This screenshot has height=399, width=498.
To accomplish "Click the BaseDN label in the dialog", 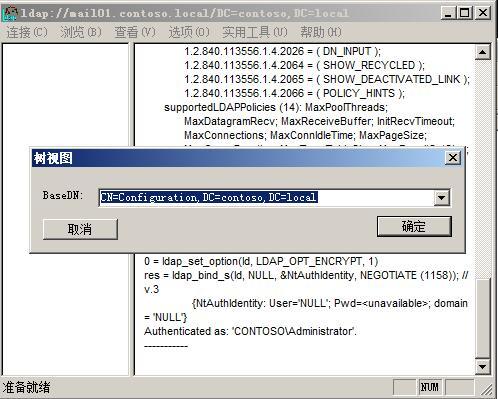I will tap(63, 195).
